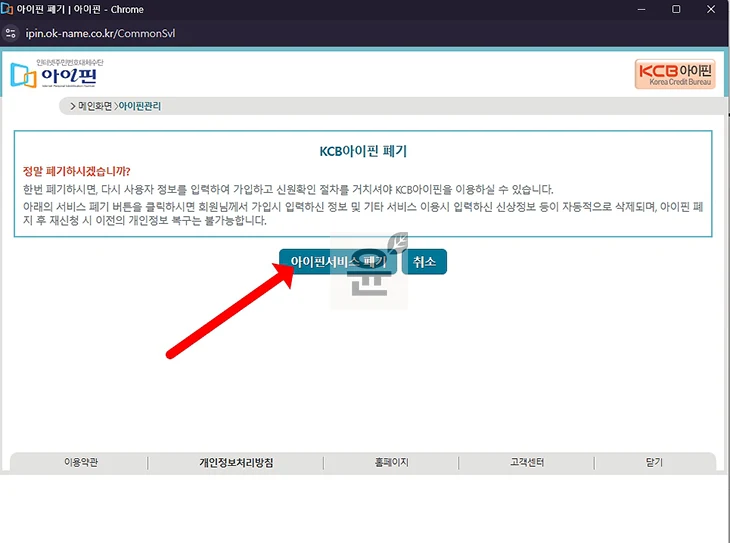Image resolution: width=730 pixels, height=543 pixels.
Task: Go to 메인화면 in the breadcrumb
Action: click(94, 106)
